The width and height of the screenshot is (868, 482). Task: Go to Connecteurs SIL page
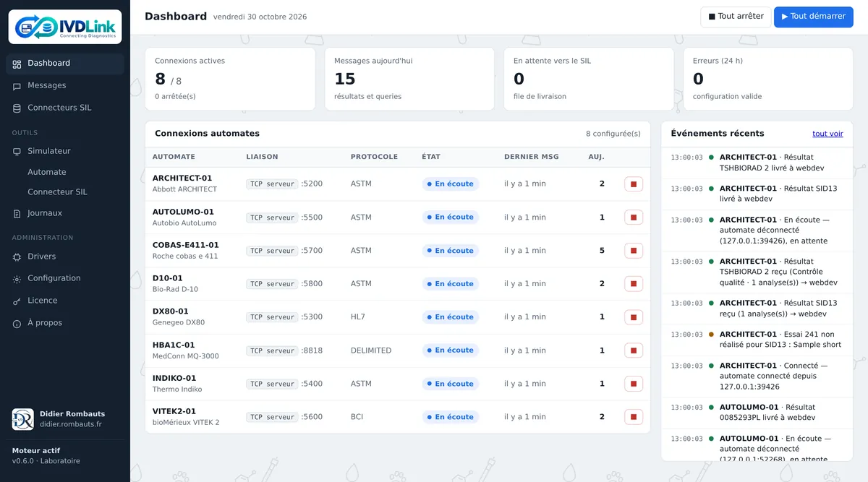65,108
